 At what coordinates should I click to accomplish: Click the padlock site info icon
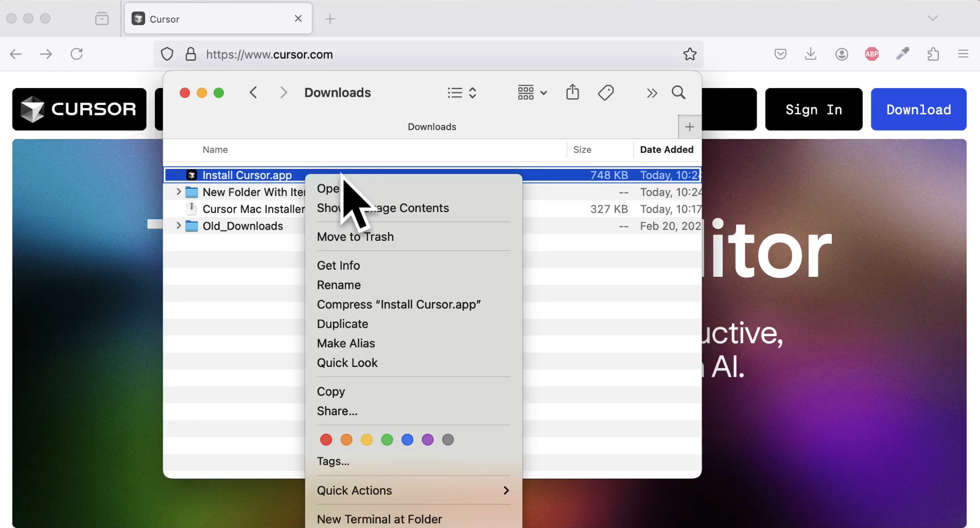pyautogui.click(x=191, y=54)
